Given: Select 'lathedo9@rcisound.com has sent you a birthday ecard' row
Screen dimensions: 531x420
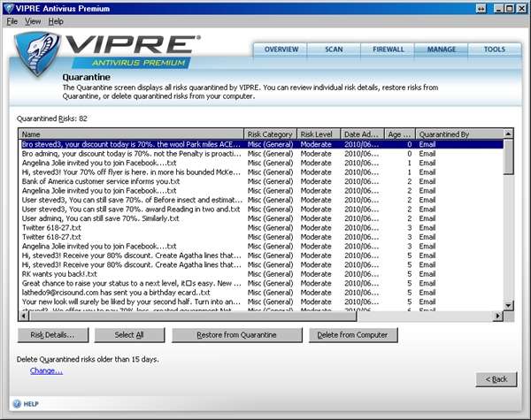Looking at the screenshot, I should (x=261, y=293).
